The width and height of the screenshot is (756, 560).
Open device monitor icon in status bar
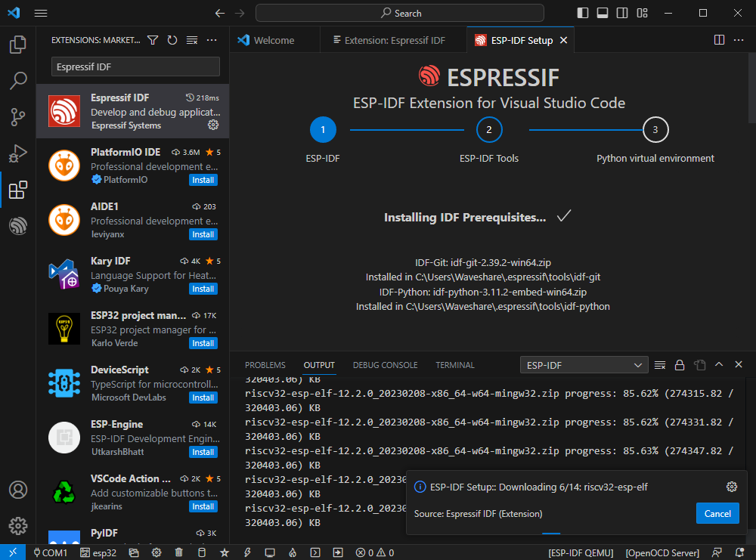[270, 552]
